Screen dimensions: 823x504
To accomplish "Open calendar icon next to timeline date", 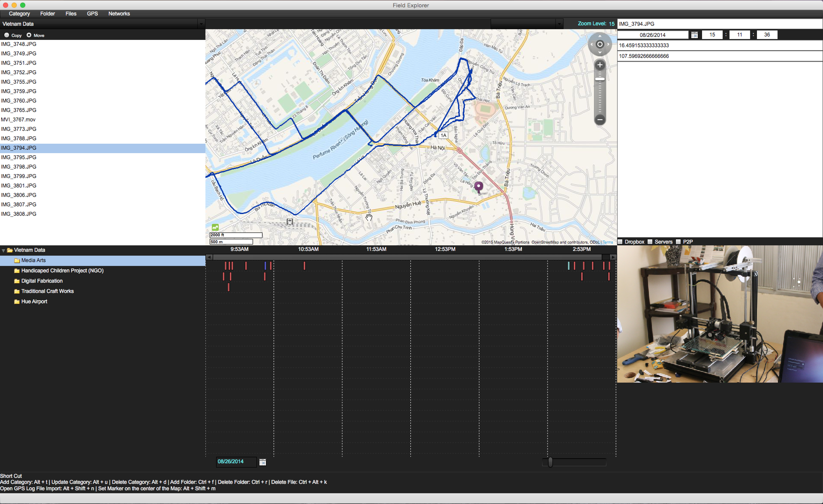I will point(262,462).
